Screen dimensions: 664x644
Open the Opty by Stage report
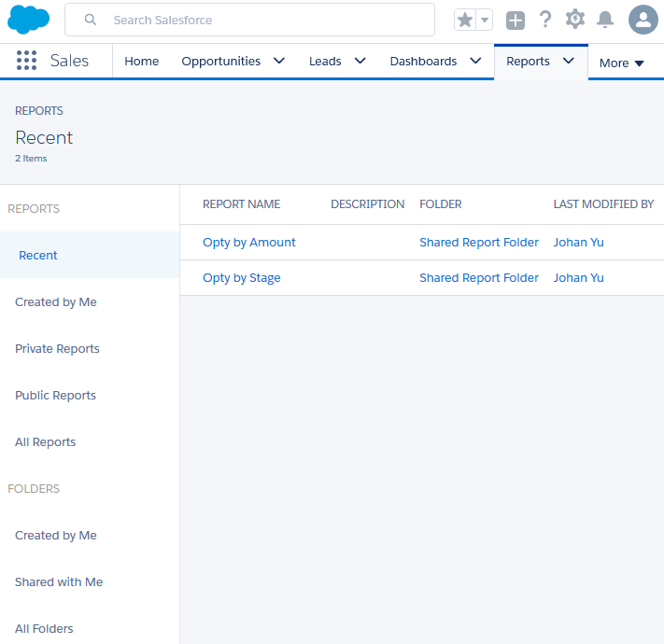[241, 278]
